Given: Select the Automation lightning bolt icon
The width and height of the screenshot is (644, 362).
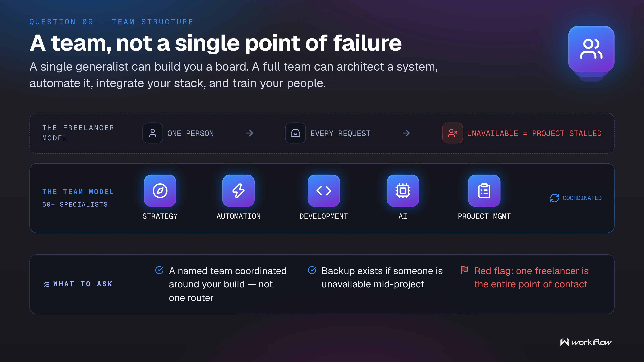Looking at the screenshot, I should (x=238, y=191).
